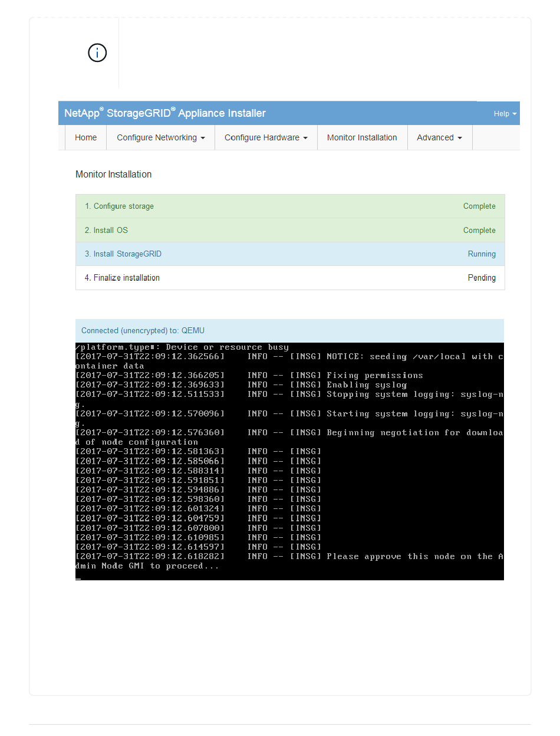Click the Monitor Installation heading
Viewport: 560px width, 736px height.
(114, 175)
